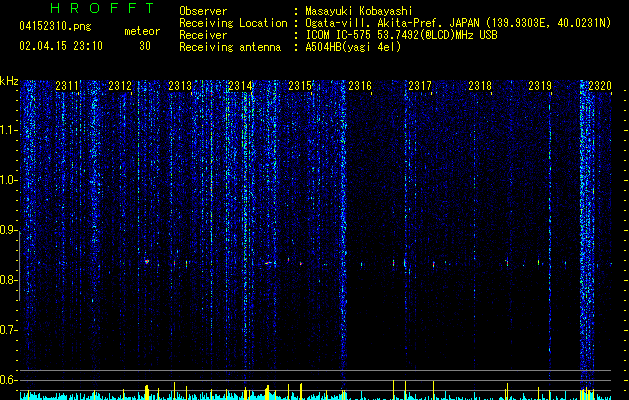
Task: Click the 0.6 kHz axis tick label
Action: coord(8,380)
